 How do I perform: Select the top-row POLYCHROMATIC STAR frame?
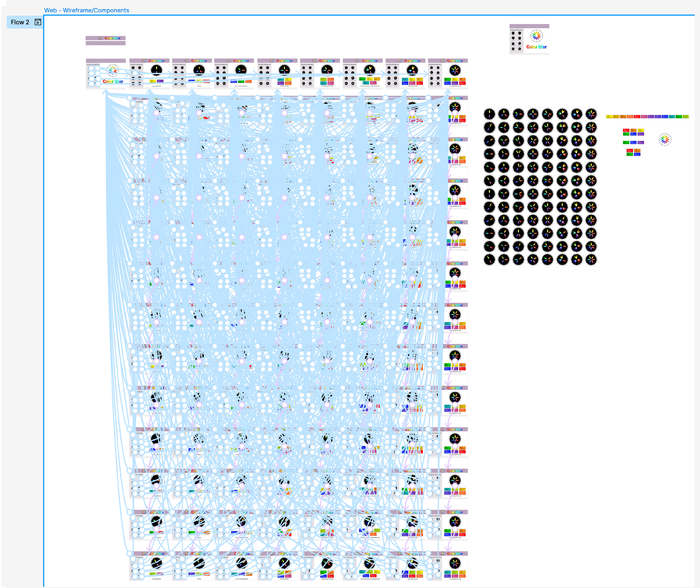(x=448, y=74)
